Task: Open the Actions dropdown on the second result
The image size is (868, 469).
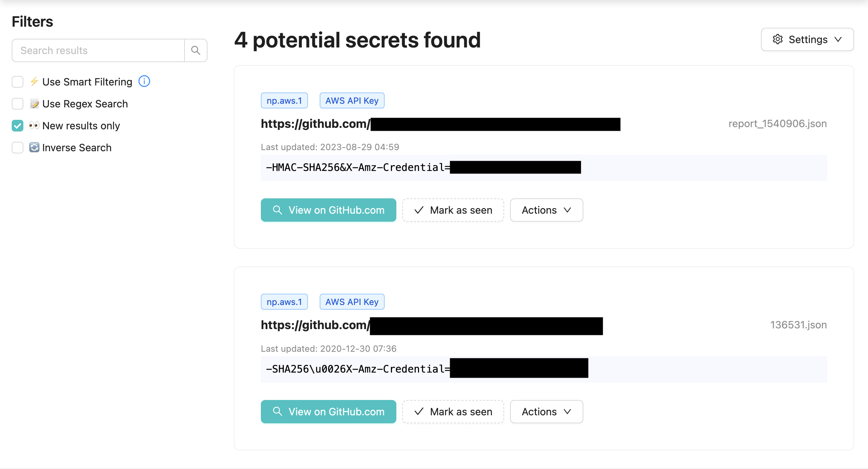Action: coord(546,412)
